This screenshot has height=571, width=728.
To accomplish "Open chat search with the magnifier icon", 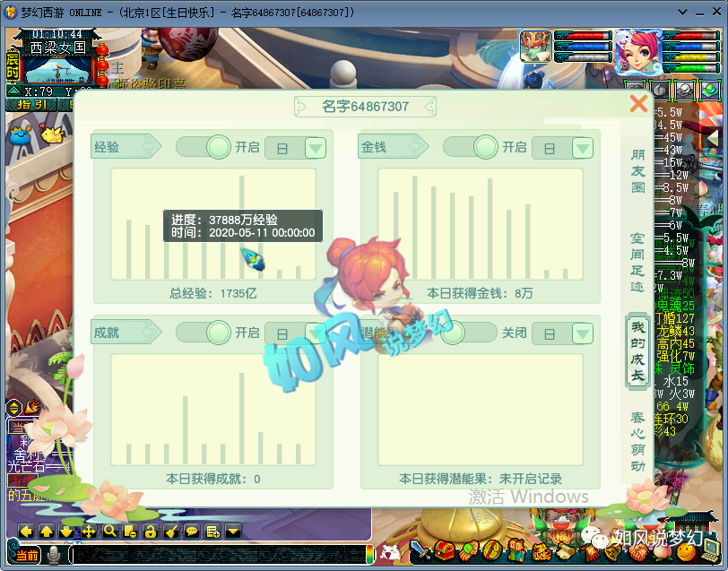I will pyautogui.click(x=109, y=532).
